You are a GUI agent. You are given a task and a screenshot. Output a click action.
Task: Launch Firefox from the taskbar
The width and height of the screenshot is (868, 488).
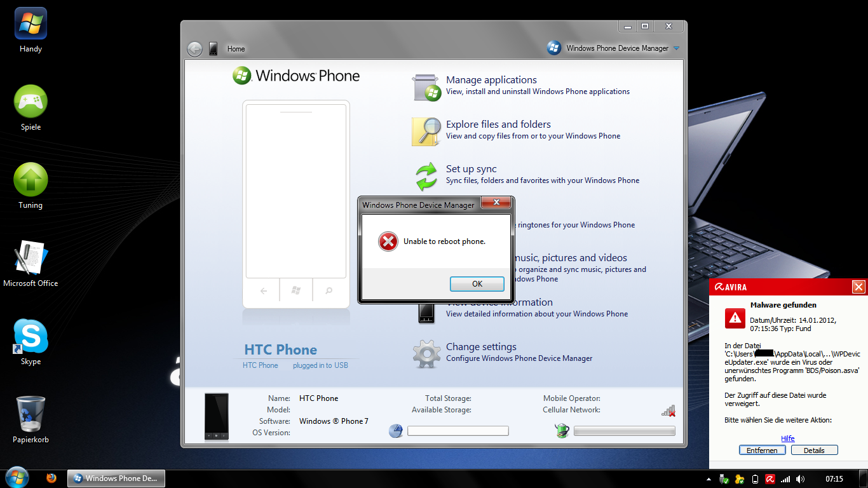[x=51, y=478]
